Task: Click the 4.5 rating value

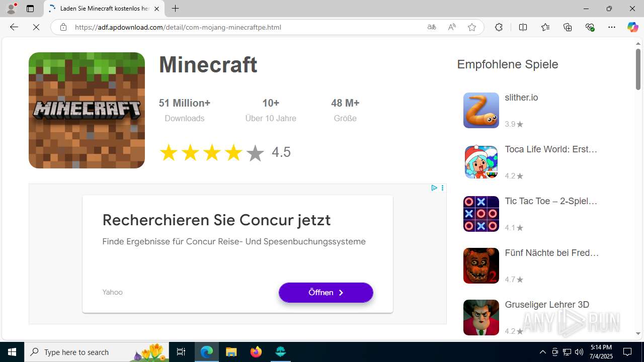Action: [281, 152]
